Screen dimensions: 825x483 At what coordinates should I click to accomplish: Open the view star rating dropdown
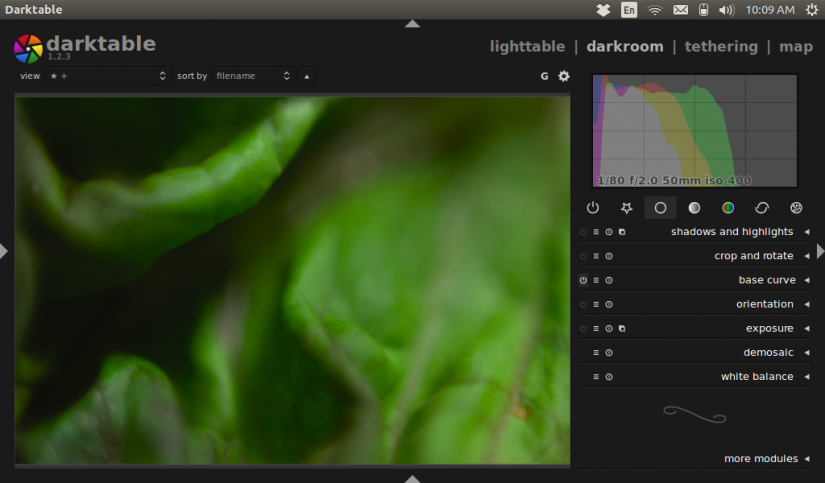[x=108, y=76]
